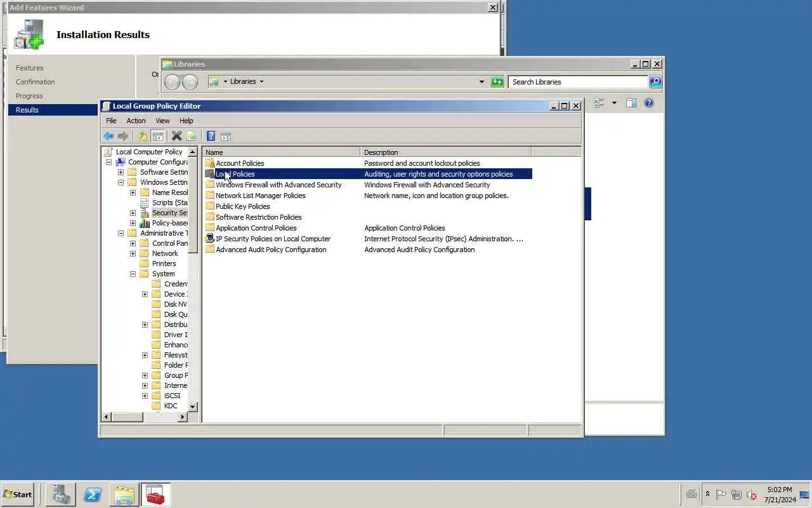This screenshot has width=812, height=508.
Task: Select Features step in Add Features Wizard
Action: [x=30, y=68]
